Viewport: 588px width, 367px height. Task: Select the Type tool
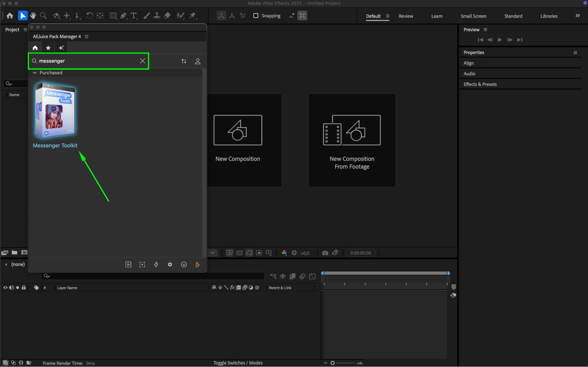[134, 16]
